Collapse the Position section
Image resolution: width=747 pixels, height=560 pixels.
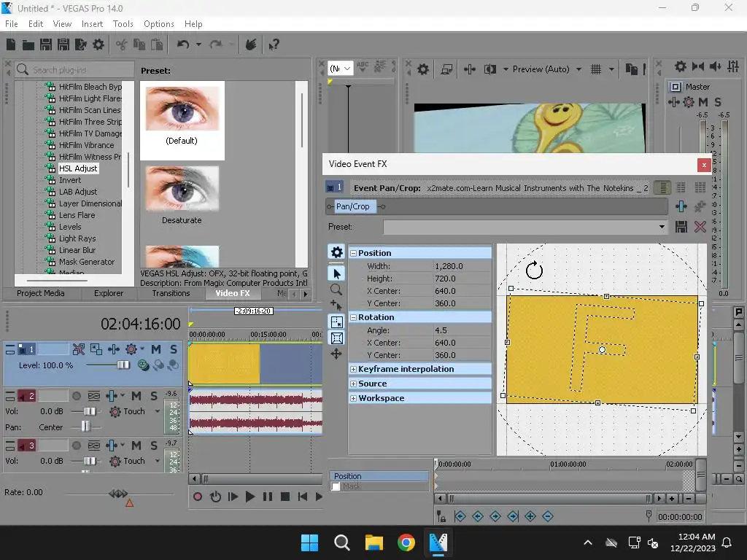click(354, 253)
